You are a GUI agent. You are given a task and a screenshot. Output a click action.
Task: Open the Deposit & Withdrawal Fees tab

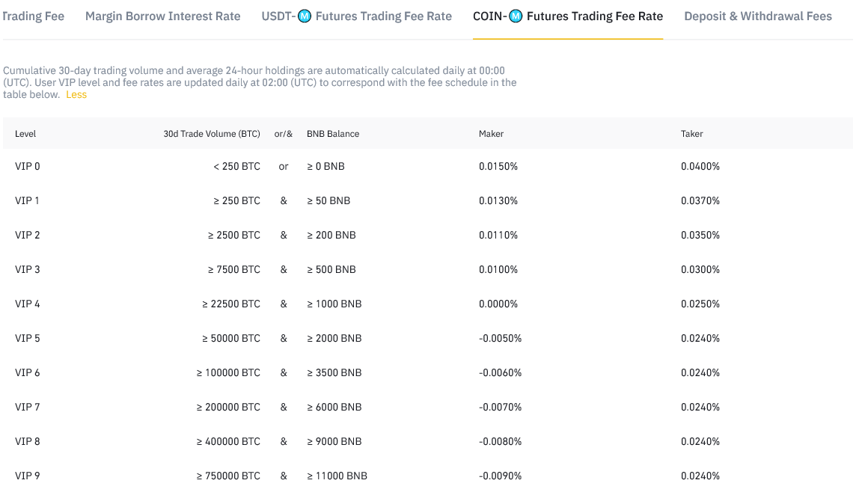pos(757,16)
